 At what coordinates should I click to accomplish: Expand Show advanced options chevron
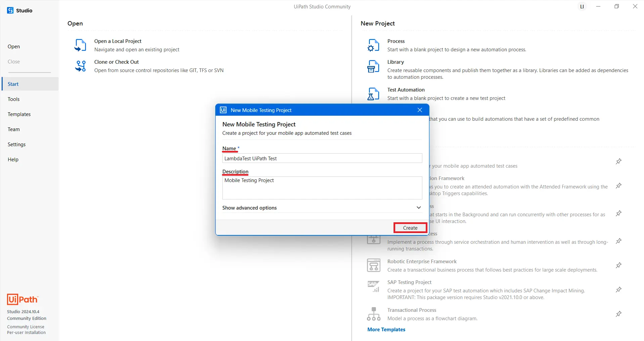(418, 208)
